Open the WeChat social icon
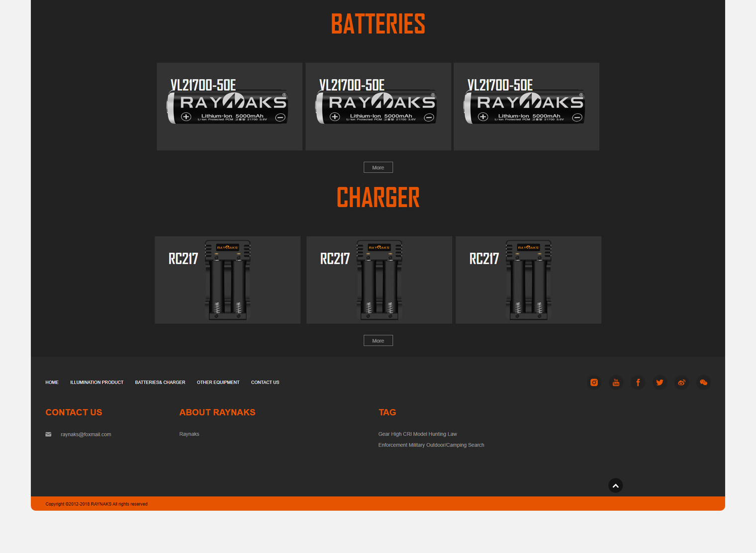This screenshot has width=756, height=553. click(703, 382)
